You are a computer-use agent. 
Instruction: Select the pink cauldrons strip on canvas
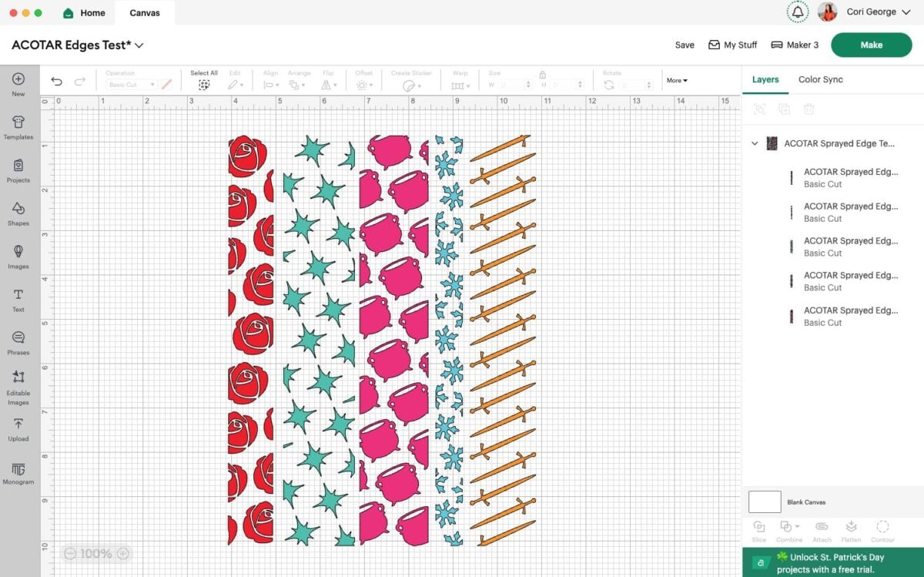tap(393, 340)
